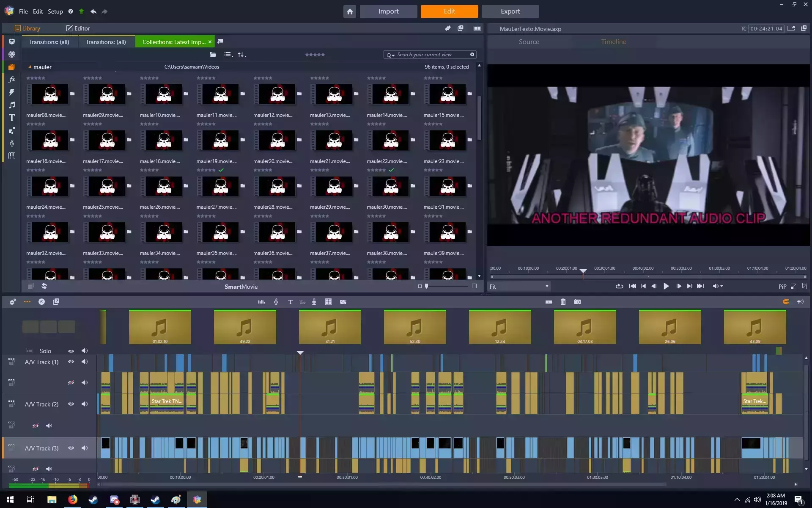
Task: Switch to the Source preview tab
Action: click(x=529, y=41)
